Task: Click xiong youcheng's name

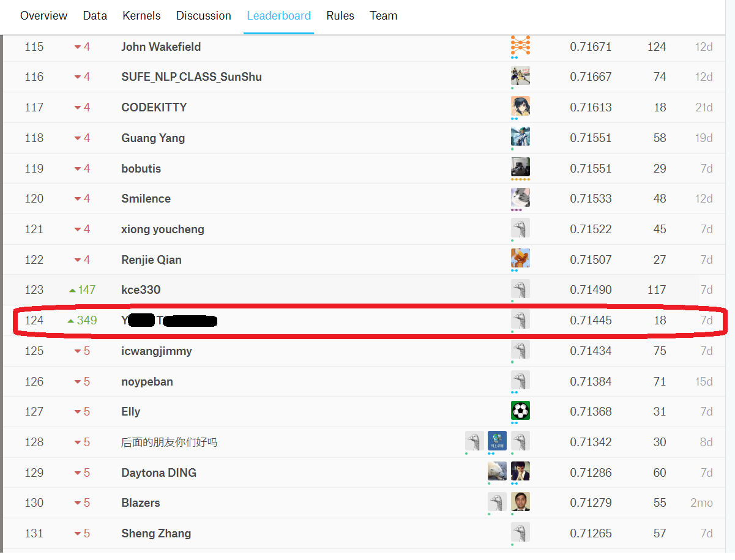Action: (163, 229)
